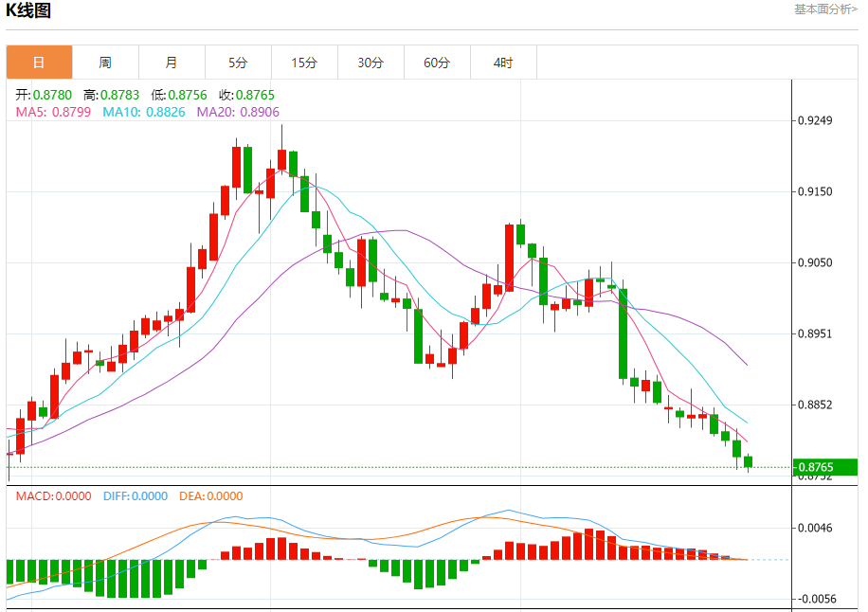Click the MACD value label

pyautogui.click(x=53, y=496)
